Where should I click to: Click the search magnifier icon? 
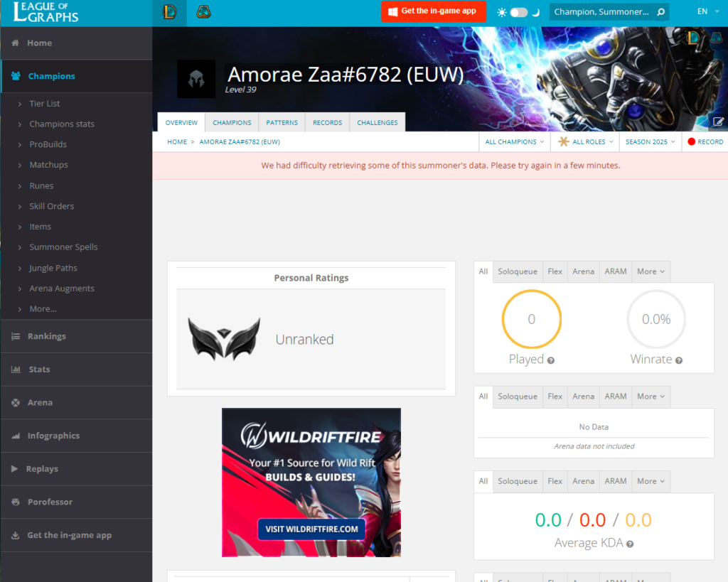pyautogui.click(x=660, y=12)
